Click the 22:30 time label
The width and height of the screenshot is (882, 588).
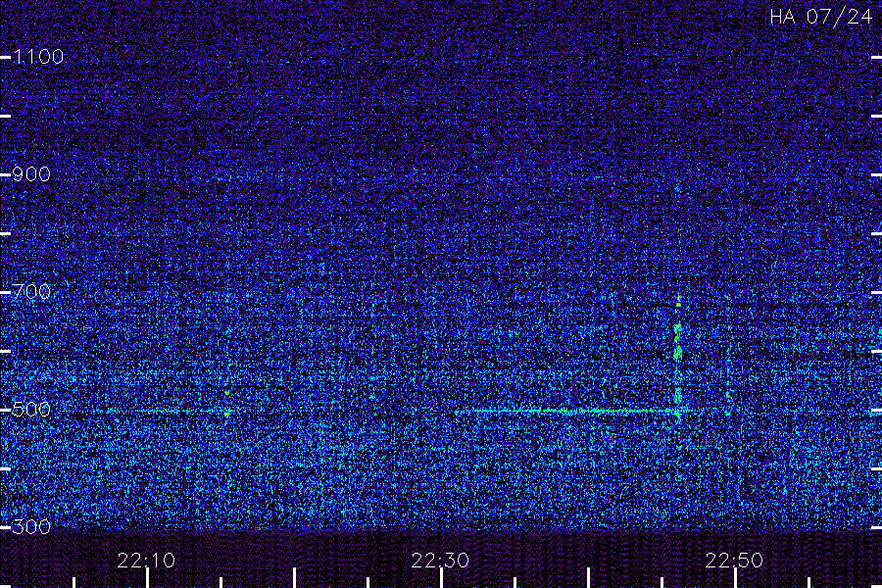point(440,561)
